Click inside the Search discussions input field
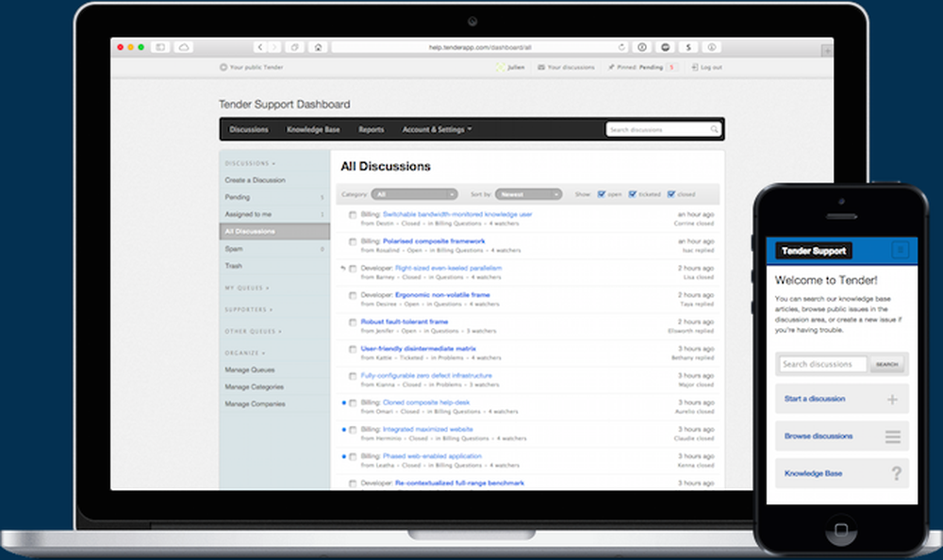943x560 pixels. [655, 129]
